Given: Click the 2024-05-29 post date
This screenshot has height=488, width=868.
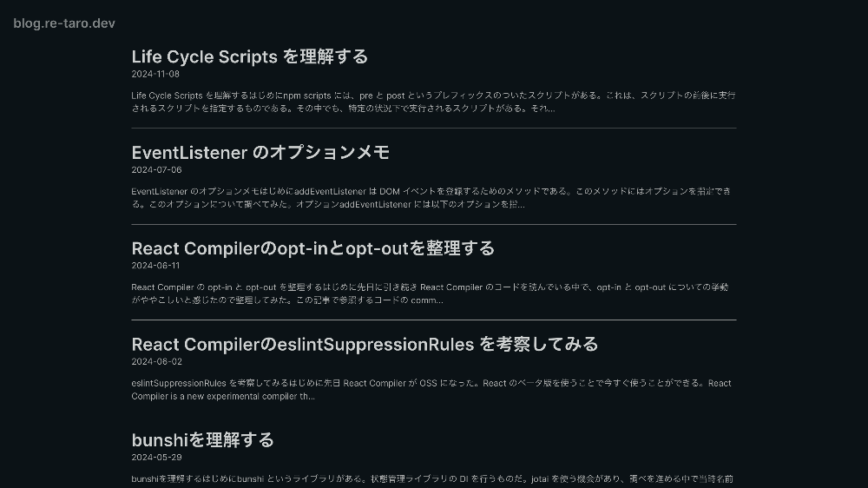Looking at the screenshot, I should 156,457.
